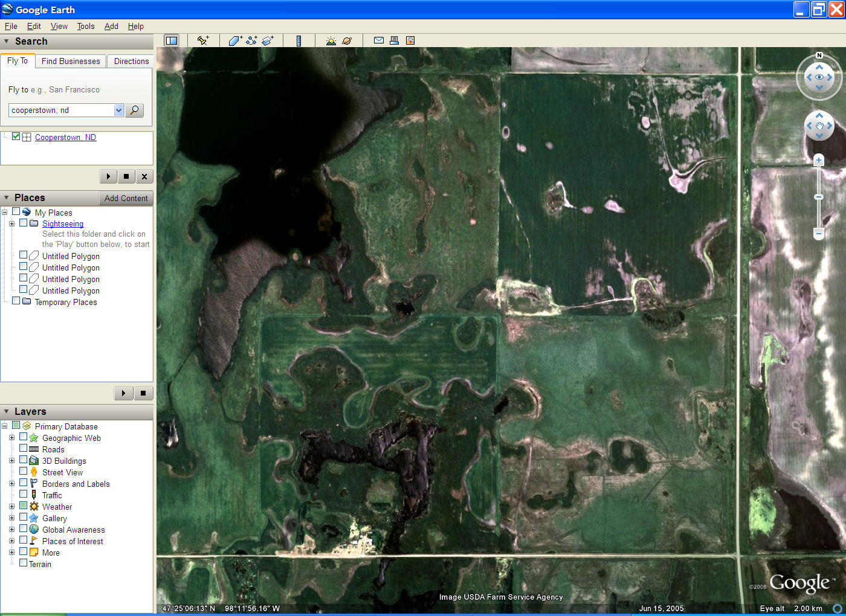Email the current view
Image resolution: width=846 pixels, height=616 pixels.
tap(379, 40)
